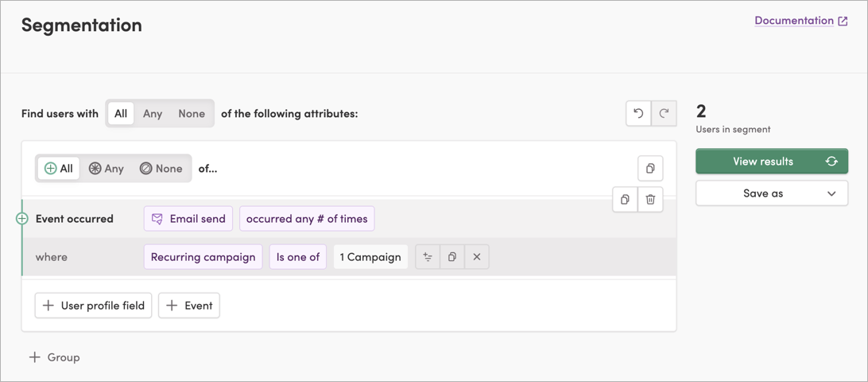Switch group match to 'Any' with asterisk

107,169
